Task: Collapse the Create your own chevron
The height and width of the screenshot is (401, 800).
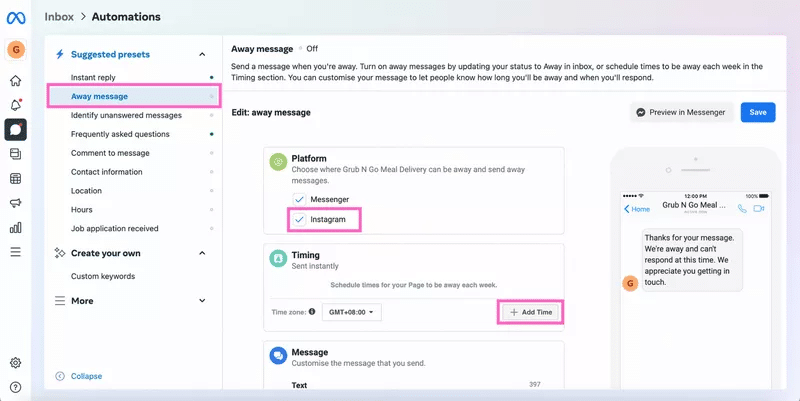Action: 202,253
